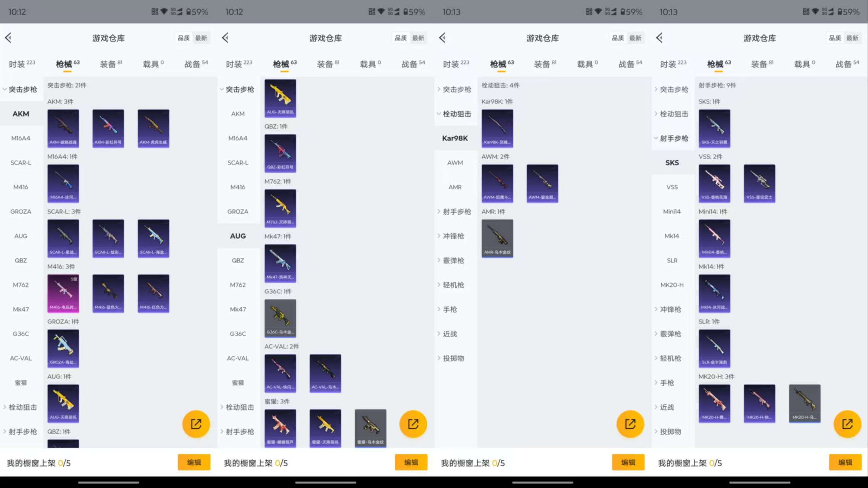Open the AKM-彩虹符号 skin icon
The height and width of the screenshot is (488, 868).
108,129
